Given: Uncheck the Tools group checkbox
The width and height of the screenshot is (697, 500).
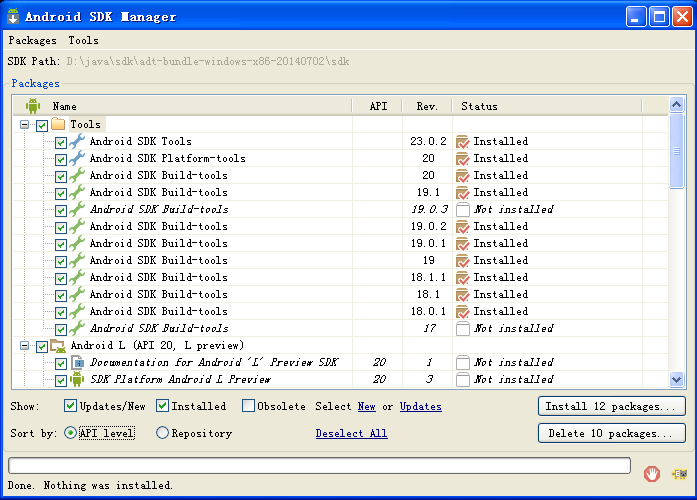Looking at the screenshot, I should point(42,125).
